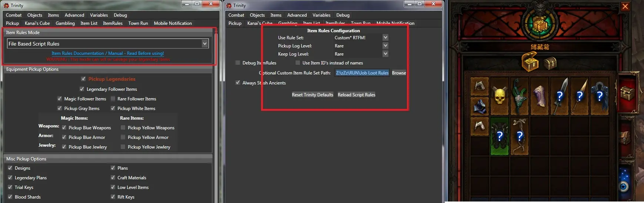Close the stash panel with orange X
The image size is (644, 203).
pos(625,6)
